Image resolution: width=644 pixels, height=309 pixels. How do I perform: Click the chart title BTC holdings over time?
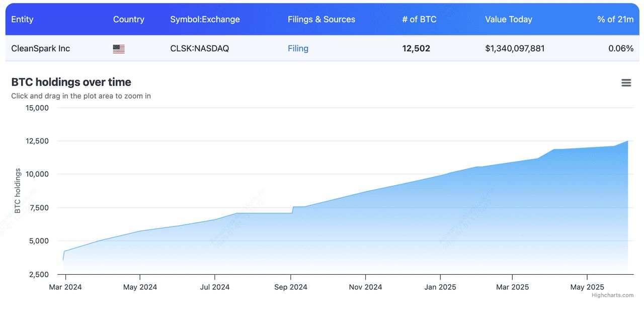tap(71, 82)
